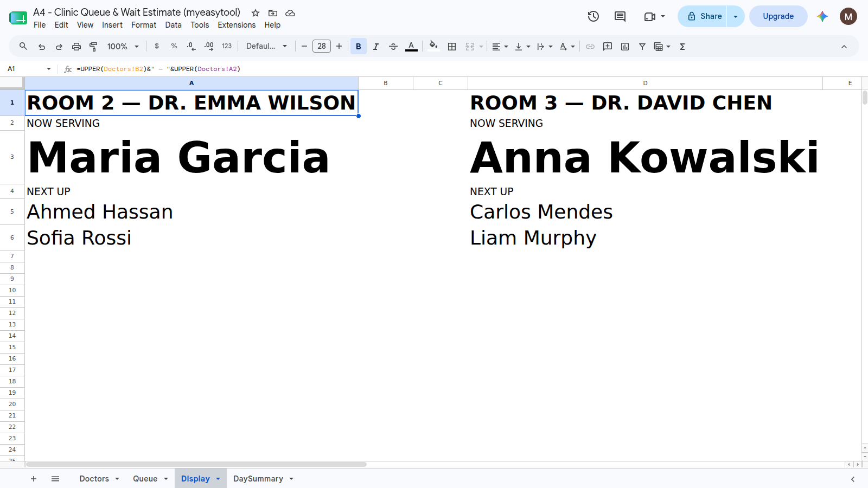Print the spreadsheet
868x488 pixels.
point(76,47)
